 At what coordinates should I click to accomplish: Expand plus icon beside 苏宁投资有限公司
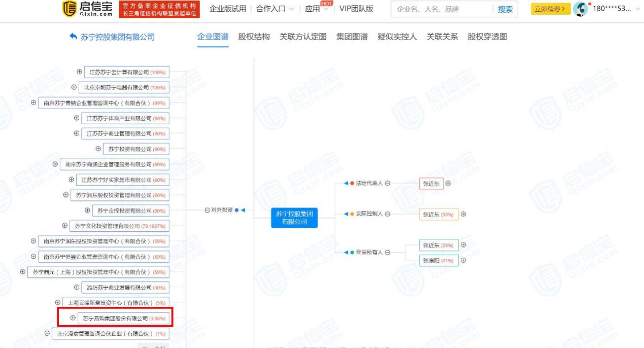pos(98,149)
